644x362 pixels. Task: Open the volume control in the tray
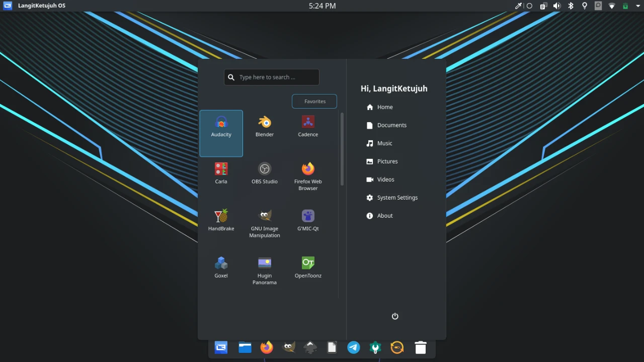(557, 6)
